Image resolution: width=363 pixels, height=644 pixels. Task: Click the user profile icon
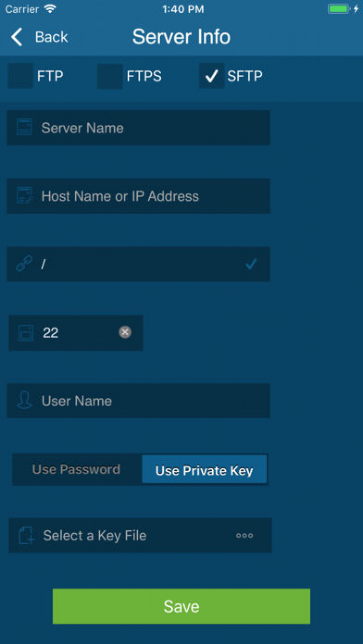click(24, 401)
